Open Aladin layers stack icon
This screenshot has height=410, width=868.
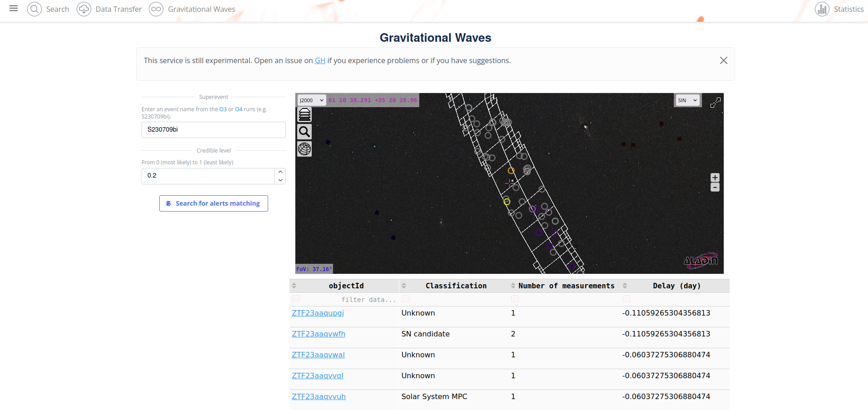(304, 114)
